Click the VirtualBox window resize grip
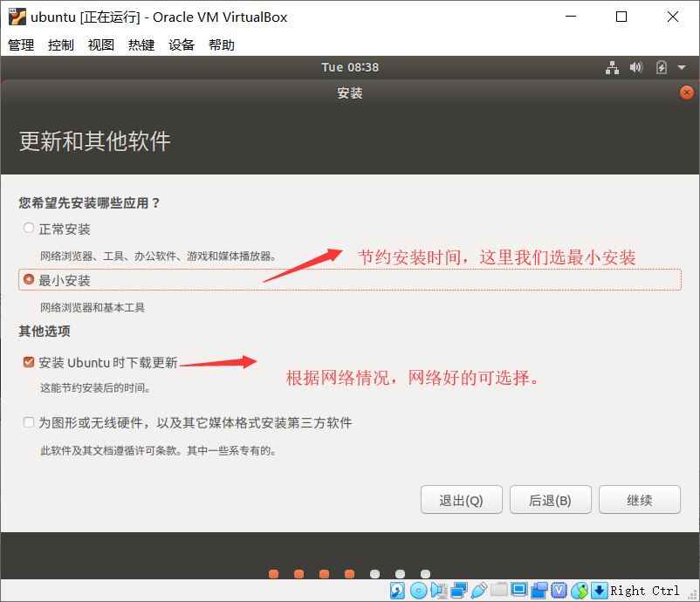 pos(693,595)
